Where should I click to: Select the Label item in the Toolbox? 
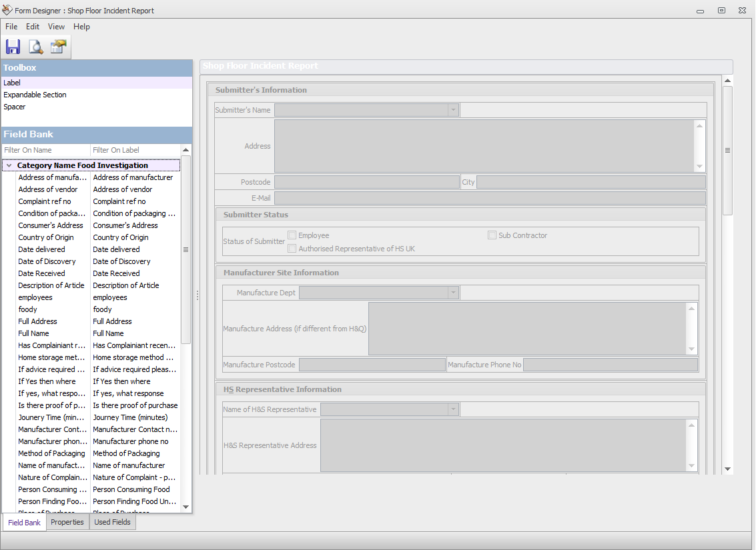click(11, 82)
